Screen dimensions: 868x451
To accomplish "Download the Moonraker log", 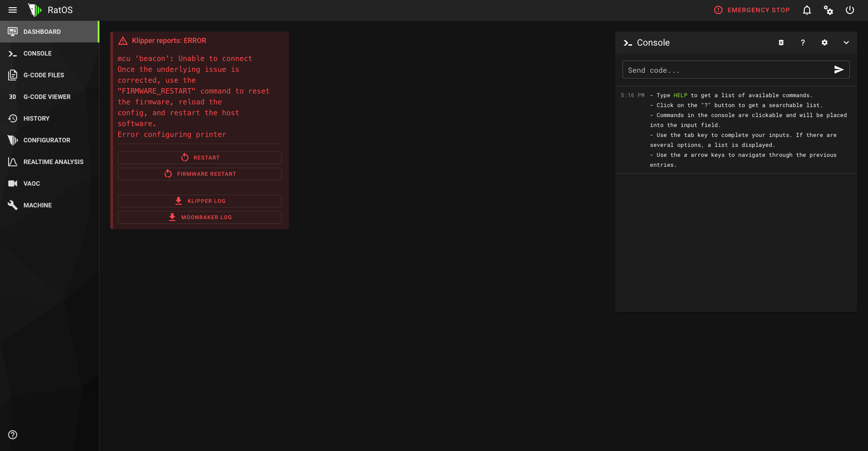I will click(199, 217).
